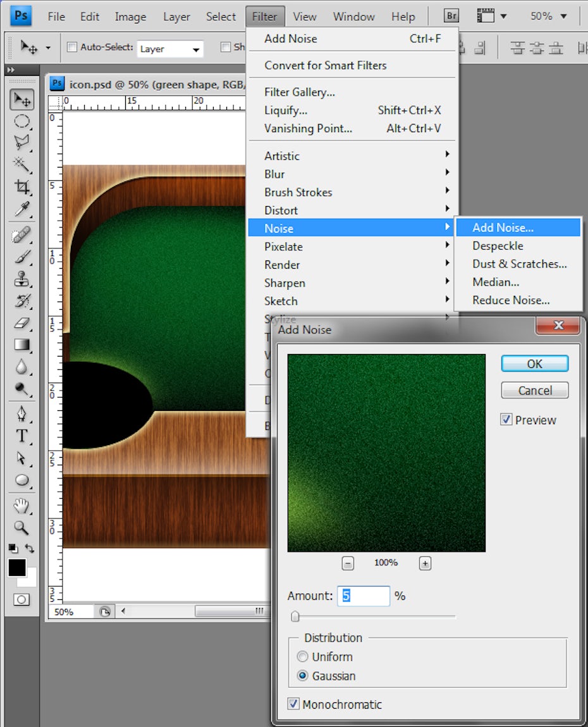
Task: Select the Magic Wand tool
Action: coord(22,164)
